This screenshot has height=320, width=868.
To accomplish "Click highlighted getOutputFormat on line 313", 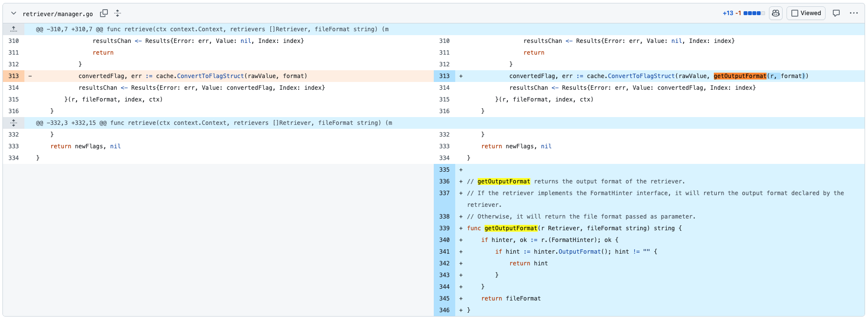I will coord(740,76).
